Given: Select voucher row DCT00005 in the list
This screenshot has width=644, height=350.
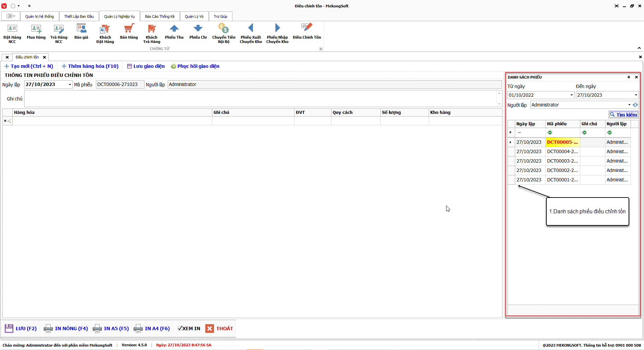Looking at the screenshot, I should tap(569, 142).
